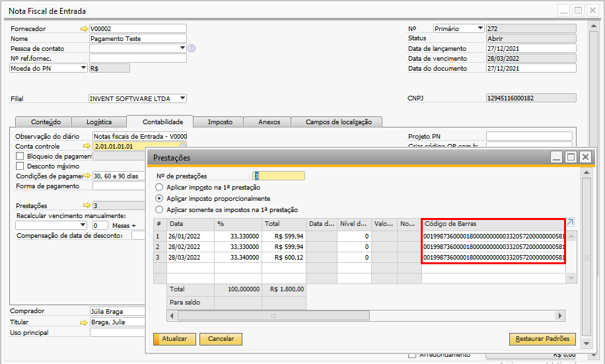Click Data do documento field
Image resolution: width=605 pixels, height=364 pixels.
point(531,68)
